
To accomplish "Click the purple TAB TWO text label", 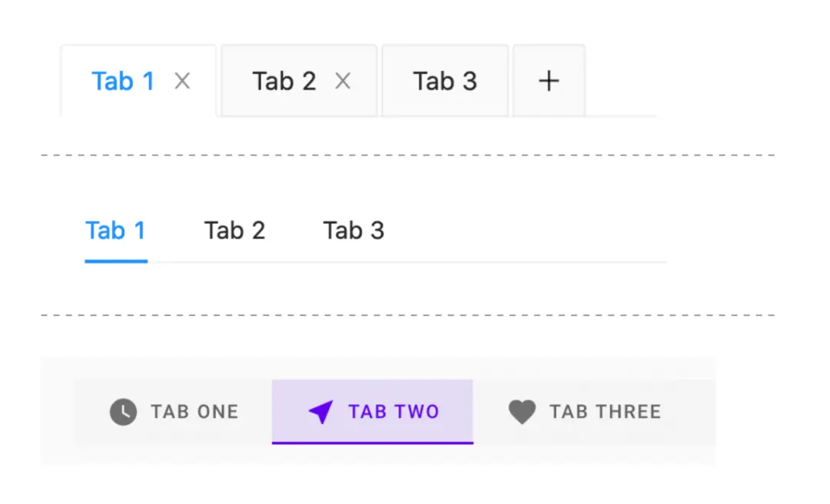I will pyautogui.click(x=393, y=412).
